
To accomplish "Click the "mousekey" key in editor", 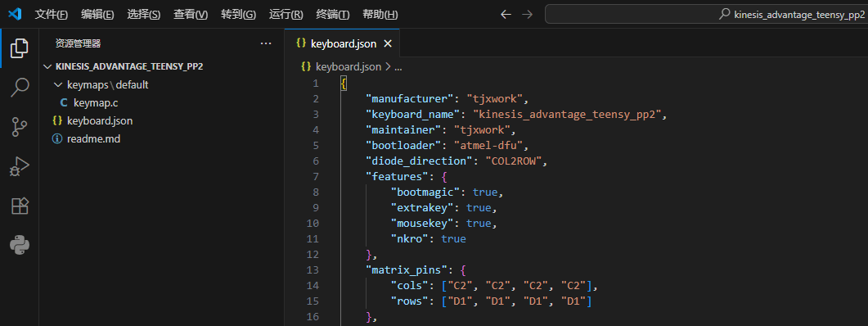I will pyautogui.click(x=425, y=224).
